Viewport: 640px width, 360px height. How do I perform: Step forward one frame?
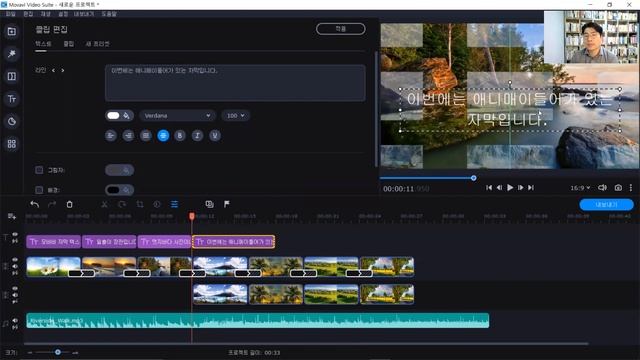[520, 188]
